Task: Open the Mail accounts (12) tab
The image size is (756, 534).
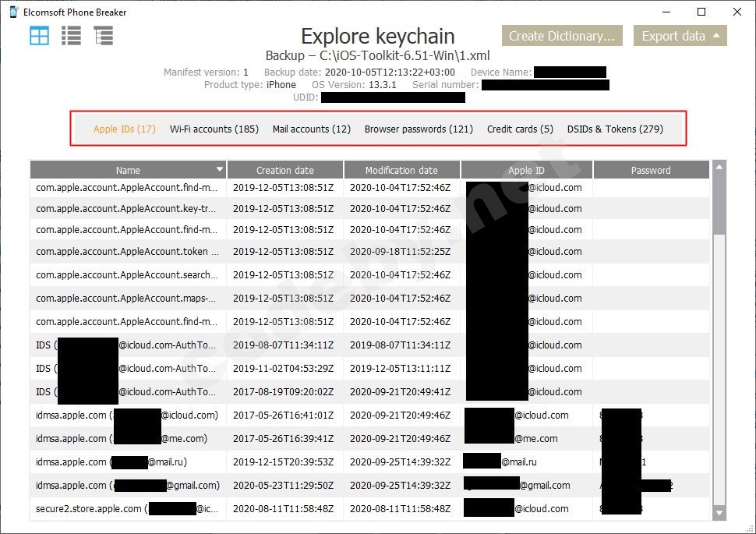Action: point(311,129)
